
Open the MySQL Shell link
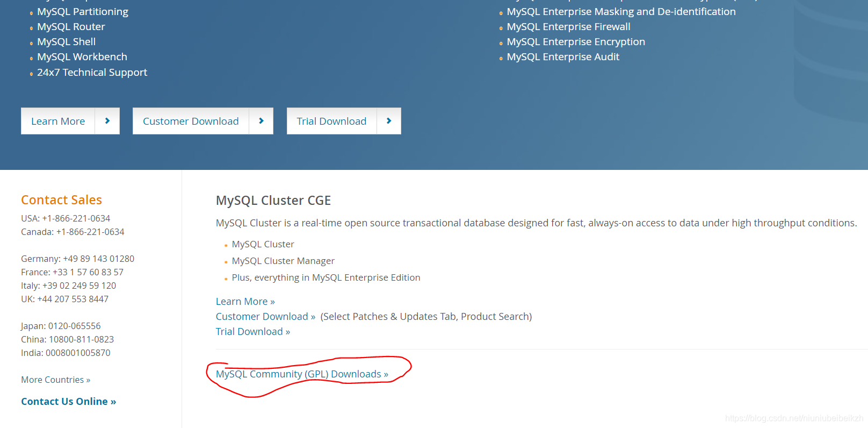pos(66,41)
